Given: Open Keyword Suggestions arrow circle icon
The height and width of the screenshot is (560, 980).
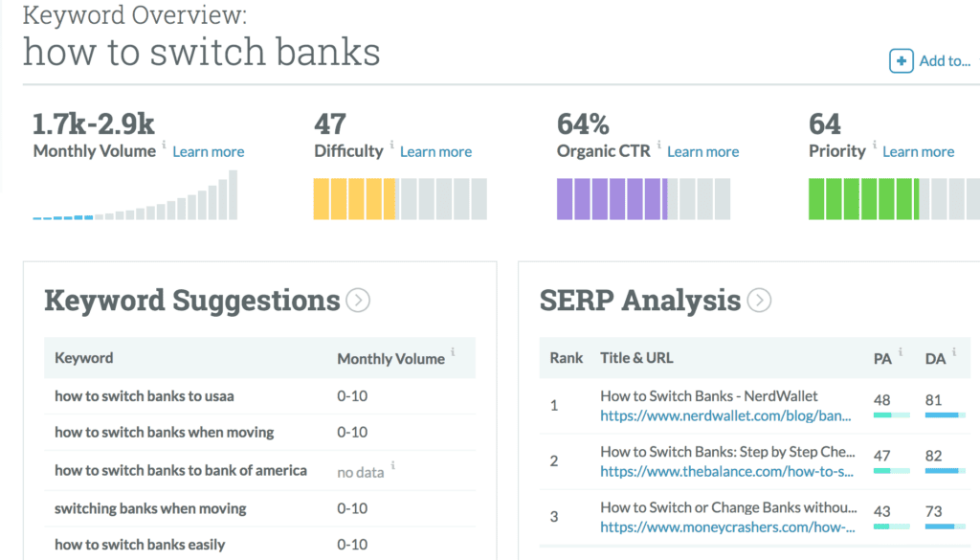Looking at the screenshot, I should (358, 301).
